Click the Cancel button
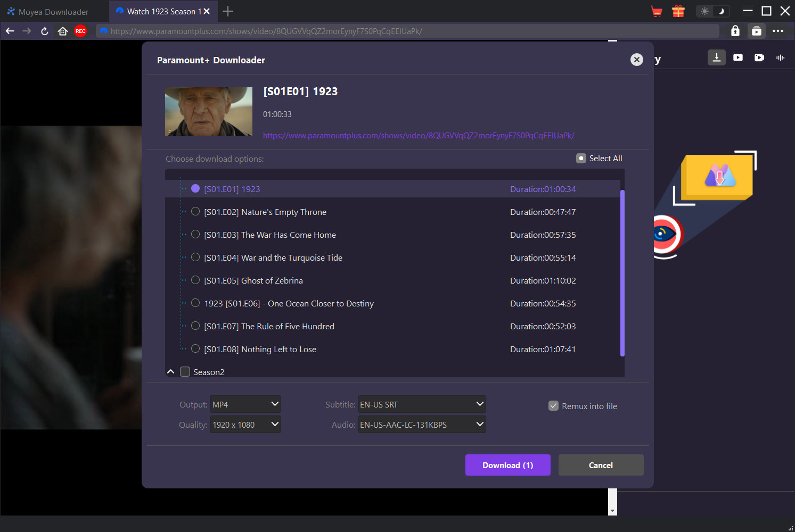This screenshot has width=795, height=532. (x=601, y=465)
